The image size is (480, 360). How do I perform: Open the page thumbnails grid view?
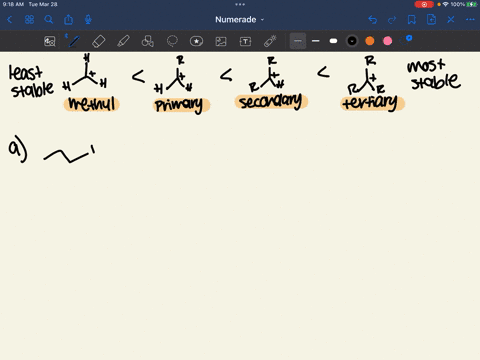tap(29, 20)
